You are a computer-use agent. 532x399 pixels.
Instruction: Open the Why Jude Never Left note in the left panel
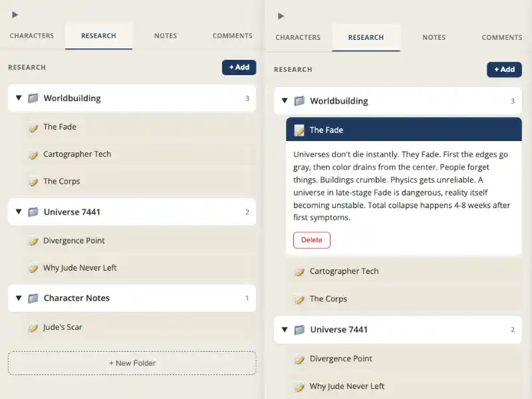80,268
